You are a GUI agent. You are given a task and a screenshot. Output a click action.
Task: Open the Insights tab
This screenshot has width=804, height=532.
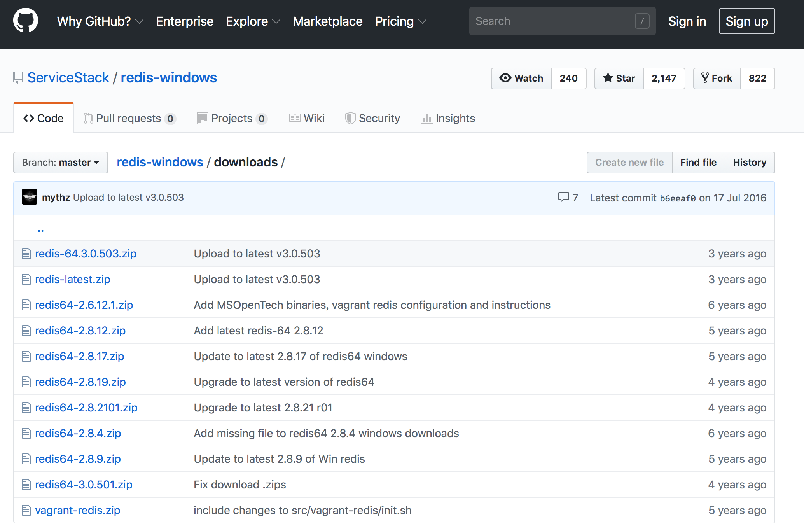coord(448,118)
